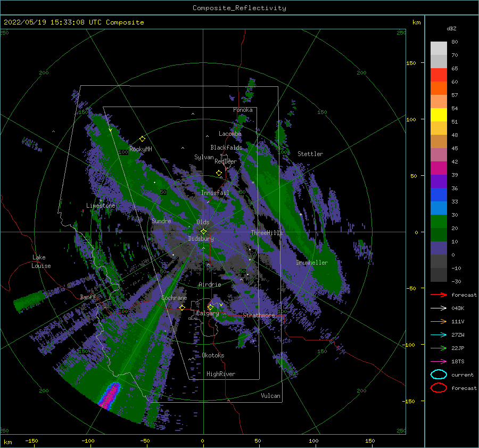Click the Limestone label

pos(101,206)
